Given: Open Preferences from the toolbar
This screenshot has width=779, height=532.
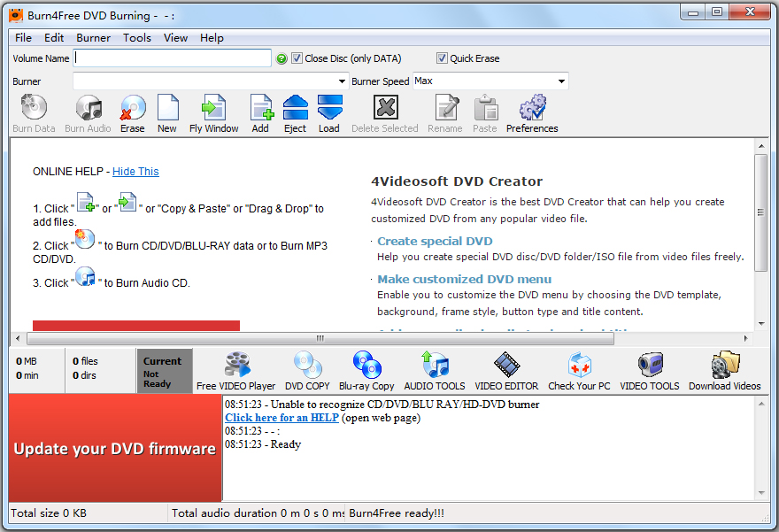Looking at the screenshot, I should [x=532, y=114].
